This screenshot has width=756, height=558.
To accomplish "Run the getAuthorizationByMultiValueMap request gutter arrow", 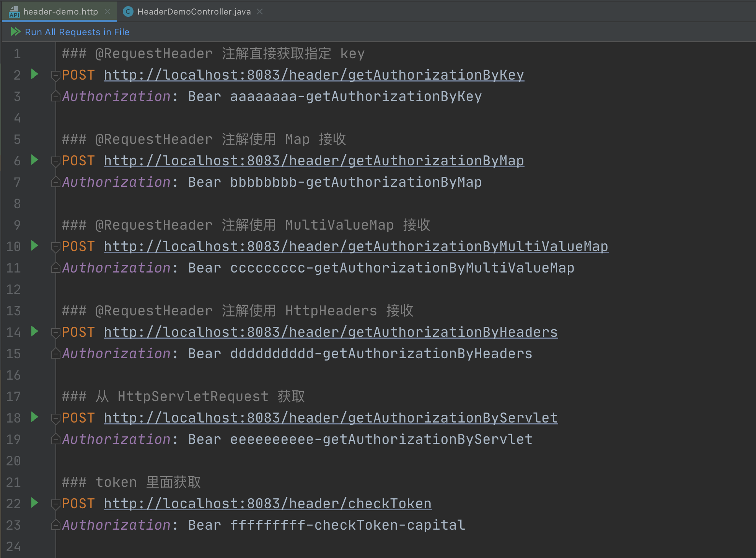I will coord(34,246).
